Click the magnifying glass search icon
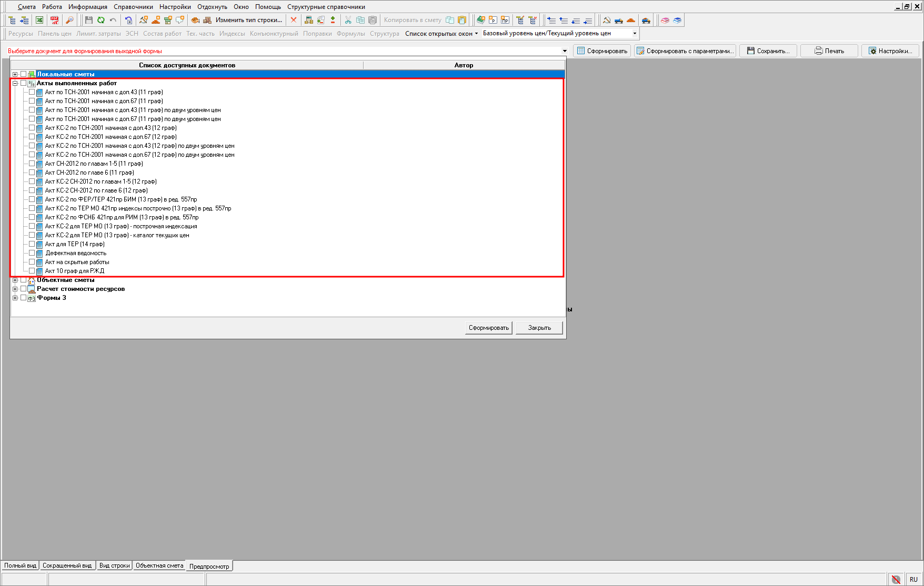Image resolution: width=924 pixels, height=586 pixels. pyautogui.click(x=69, y=20)
